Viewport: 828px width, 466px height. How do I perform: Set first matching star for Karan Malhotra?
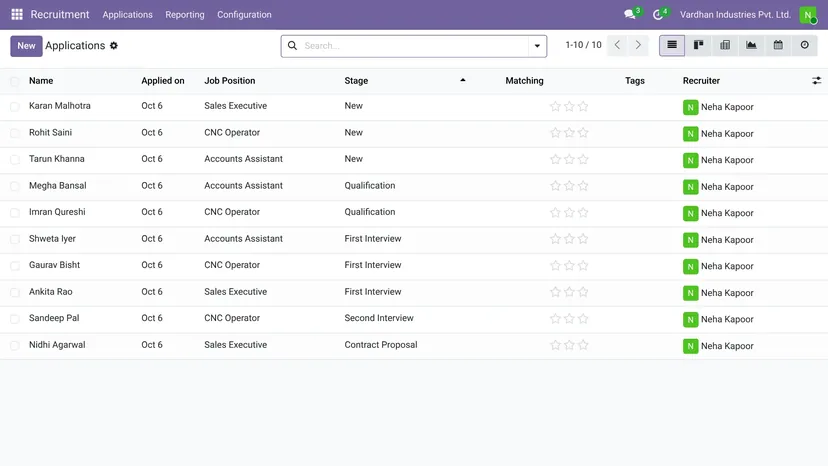point(555,106)
